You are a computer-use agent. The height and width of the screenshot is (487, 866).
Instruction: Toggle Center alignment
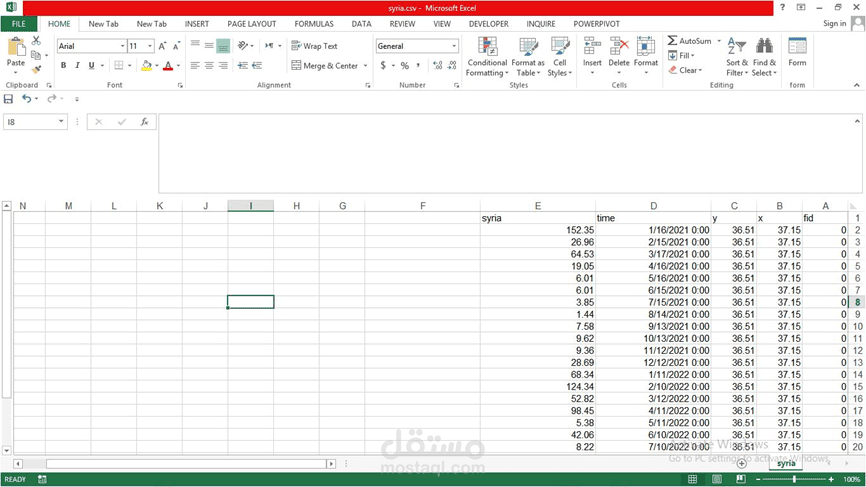pyautogui.click(x=209, y=65)
